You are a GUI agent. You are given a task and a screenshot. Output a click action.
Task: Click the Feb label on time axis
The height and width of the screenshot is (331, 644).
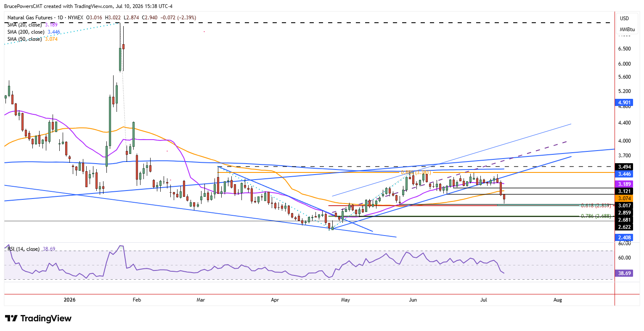tap(136, 300)
